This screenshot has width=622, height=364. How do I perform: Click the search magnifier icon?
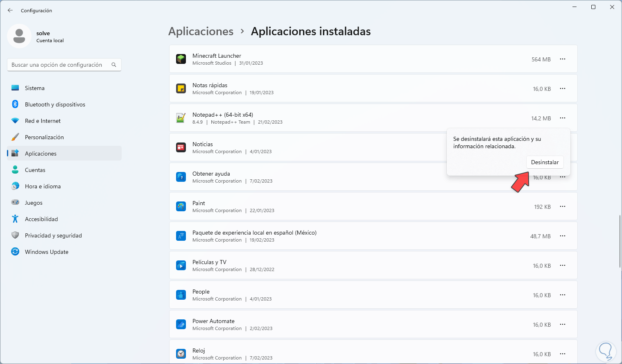[x=114, y=65]
